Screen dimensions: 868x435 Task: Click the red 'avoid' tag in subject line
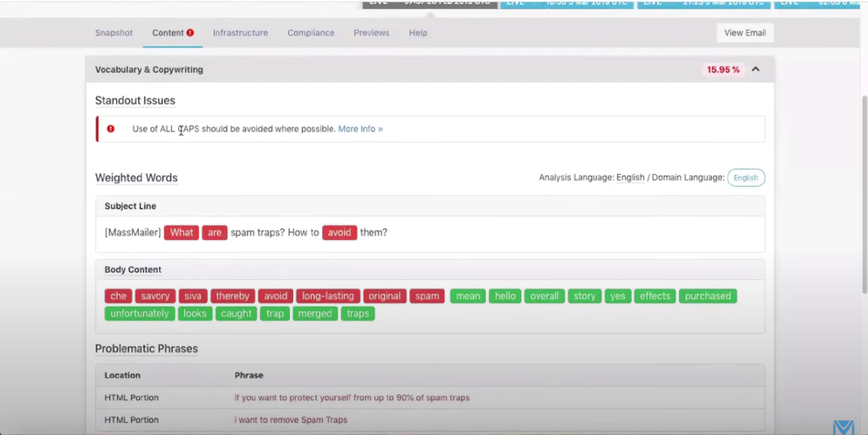pos(339,232)
